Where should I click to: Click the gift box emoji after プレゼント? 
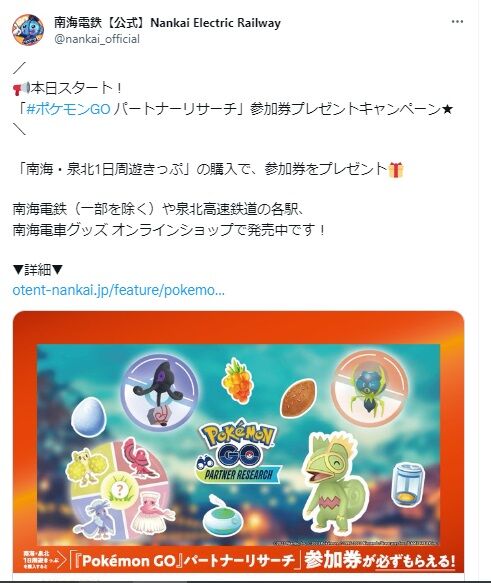(x=396, y=170)
